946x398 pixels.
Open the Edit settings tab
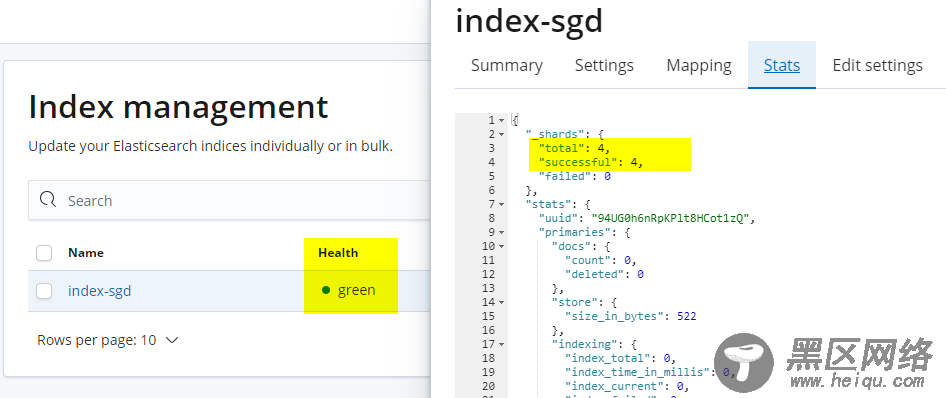tap(877, 65)
